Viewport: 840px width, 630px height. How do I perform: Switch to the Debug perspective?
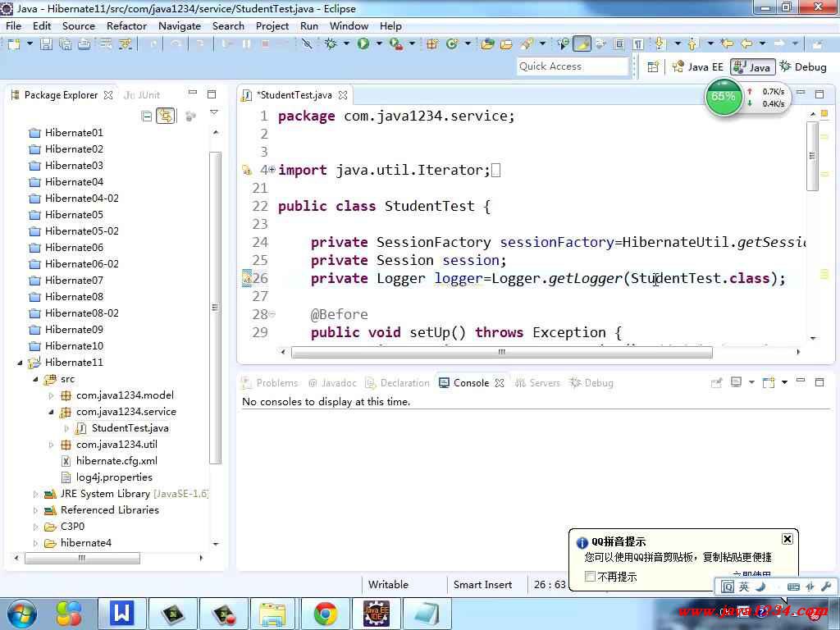pos(803,67)
